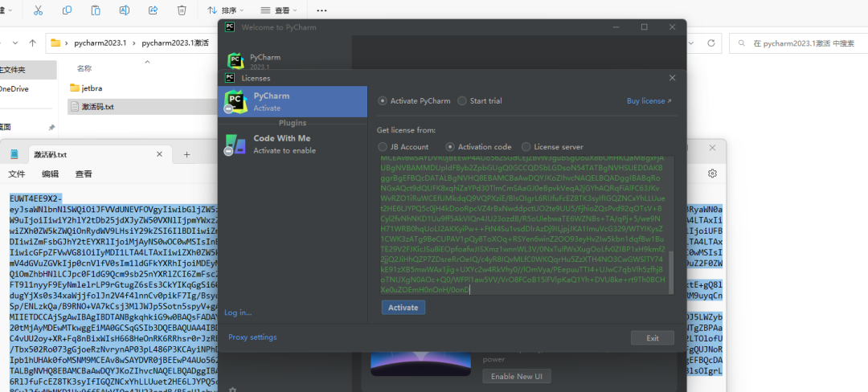The image size is (868, 392).
Task: Click chevron after pycharm2023.1 breadcrumb
Action: click(134, 43)
